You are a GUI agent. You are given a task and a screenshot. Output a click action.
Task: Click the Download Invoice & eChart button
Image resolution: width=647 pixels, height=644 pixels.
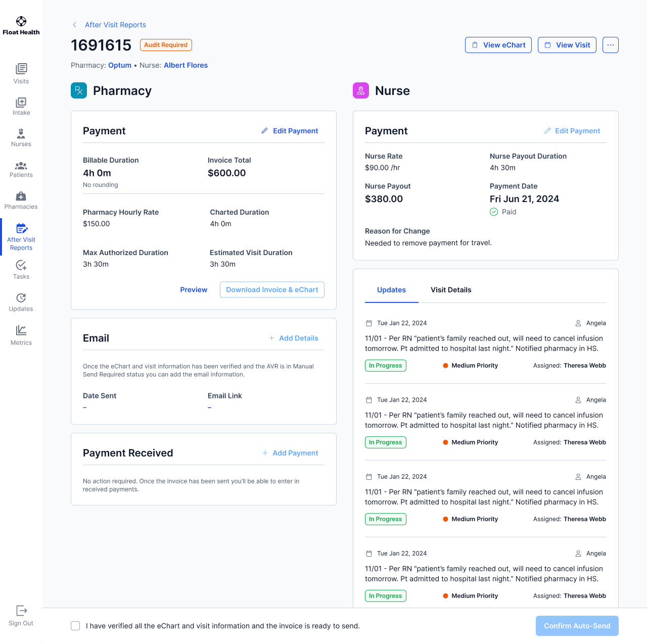point(272,289)
